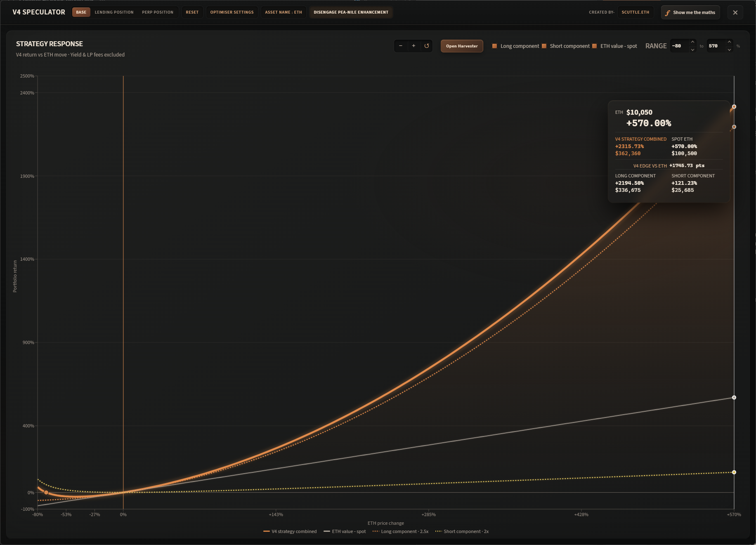Zoom out the chart with minus icon
The width and height of the screenshot is (756, 545).
400,46
